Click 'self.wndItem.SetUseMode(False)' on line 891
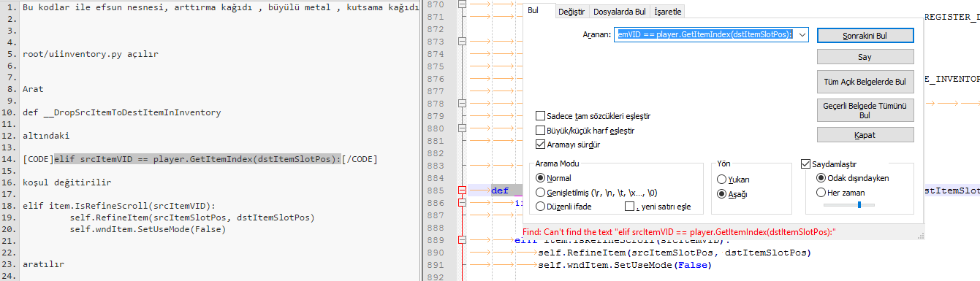The image size is (980, 281). (624, 265)
